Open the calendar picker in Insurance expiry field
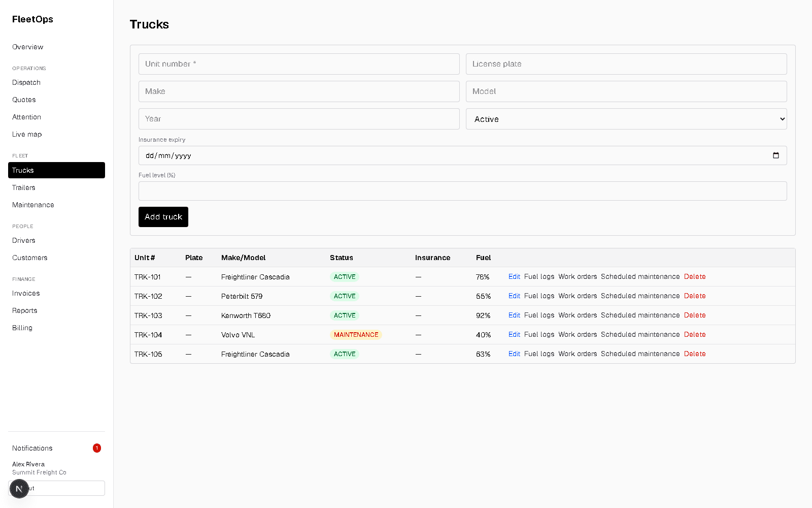 (775, 155)
